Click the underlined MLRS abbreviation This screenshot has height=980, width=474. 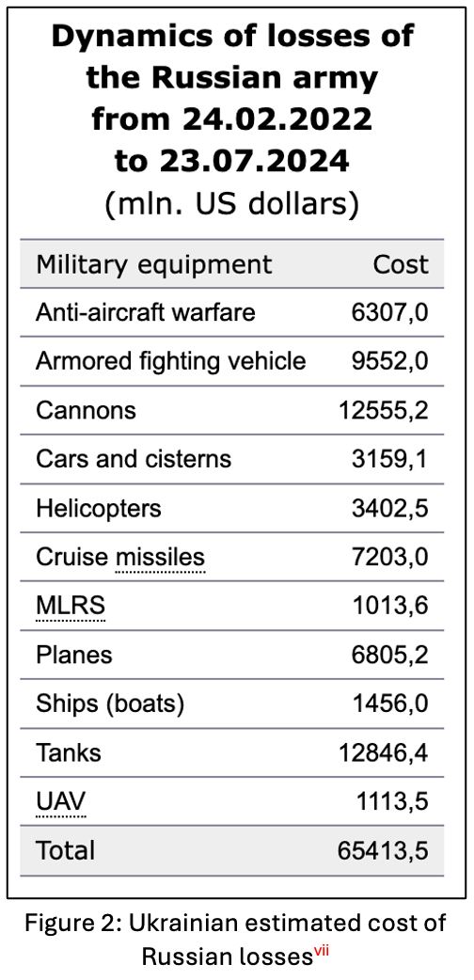[x=70, y=606]
